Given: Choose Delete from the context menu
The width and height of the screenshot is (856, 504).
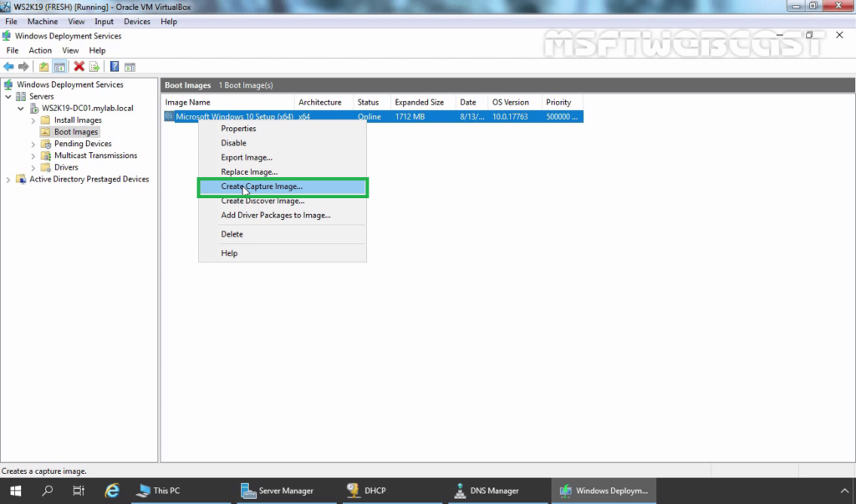Looking at the screenshot, I should (x=283, y=234).
